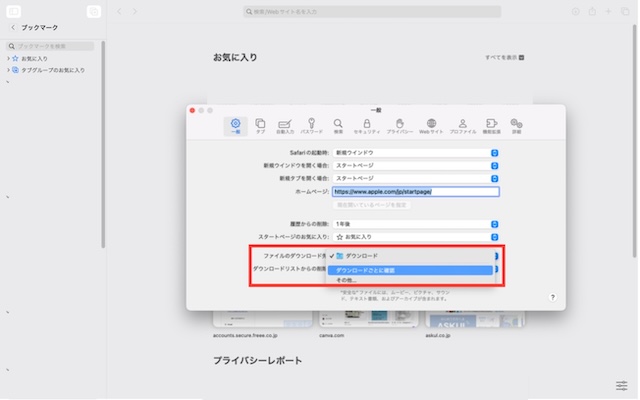This screenshot has height=400, width=640.
Task: Choose その他... in the download location menu
Action: coord(410,280)
